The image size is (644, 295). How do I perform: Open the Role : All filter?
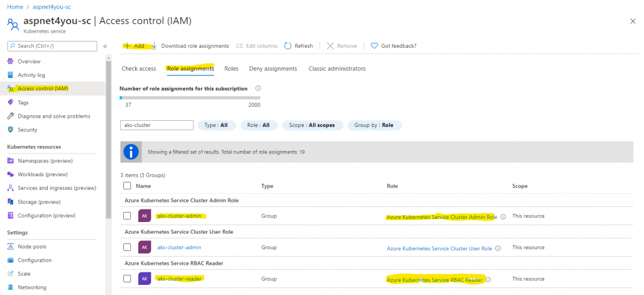(x=259, y=125)
